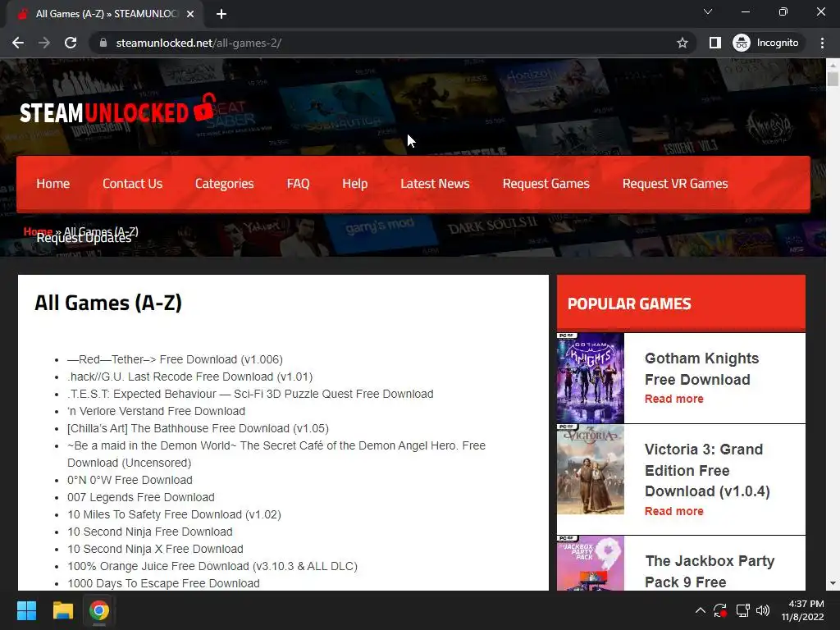
Task: Open the Windows Start menu
Action: (26, 610)
